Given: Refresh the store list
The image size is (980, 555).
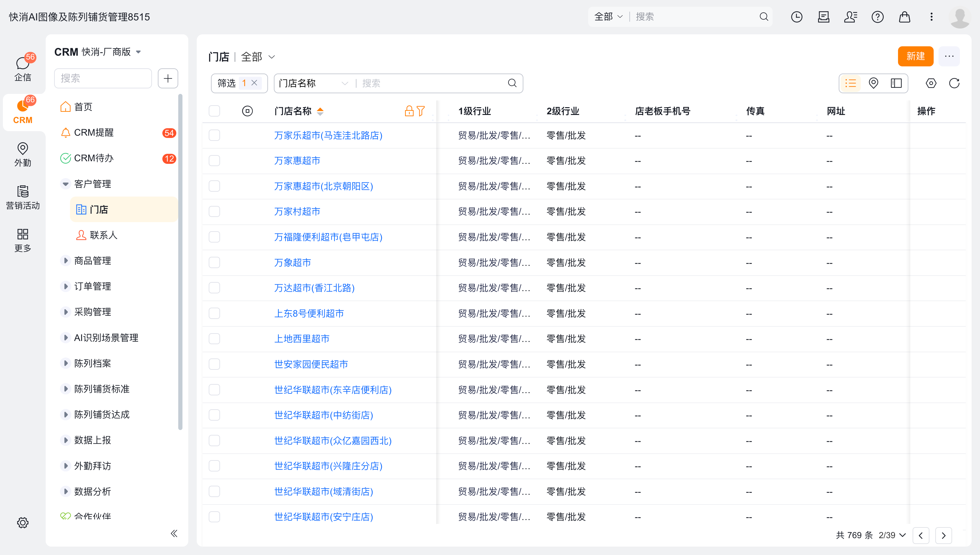Looking at the screenshot, I should pos(954,83).
